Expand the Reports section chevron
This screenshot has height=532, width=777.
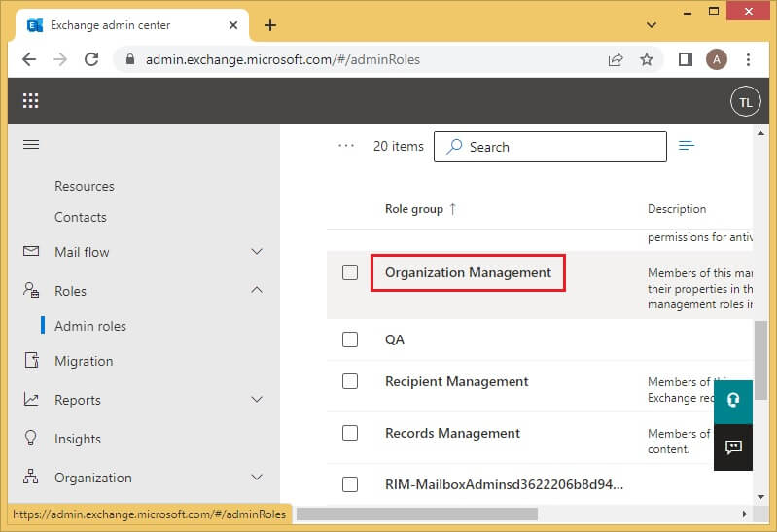(x=257, y=399)
